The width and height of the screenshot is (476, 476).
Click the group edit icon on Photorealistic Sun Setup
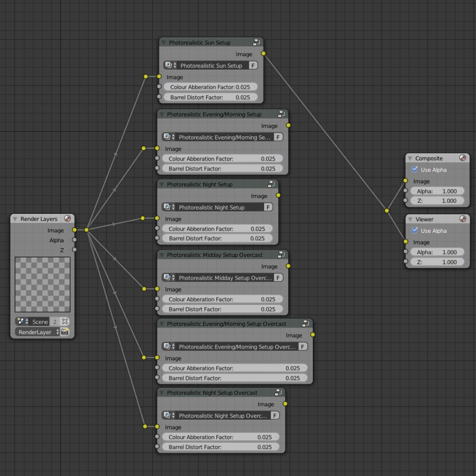256,42
